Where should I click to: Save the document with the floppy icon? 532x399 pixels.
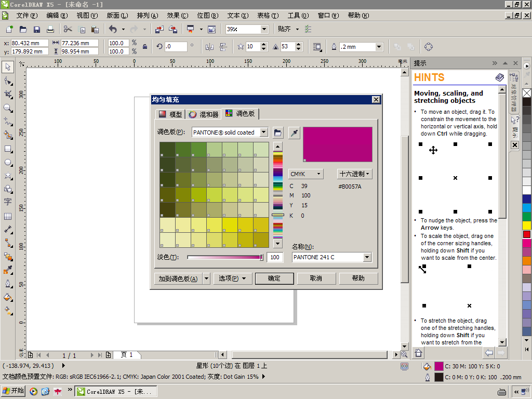[x=37, y=29]
